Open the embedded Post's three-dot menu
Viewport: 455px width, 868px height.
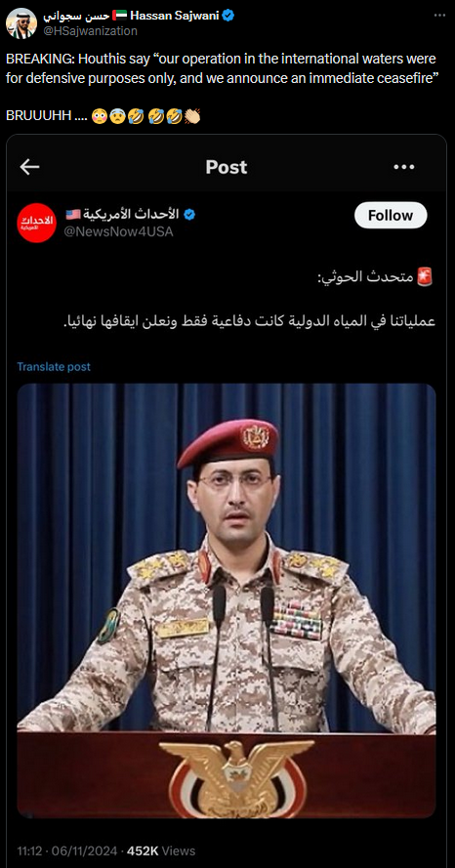[x=404, y=167]
